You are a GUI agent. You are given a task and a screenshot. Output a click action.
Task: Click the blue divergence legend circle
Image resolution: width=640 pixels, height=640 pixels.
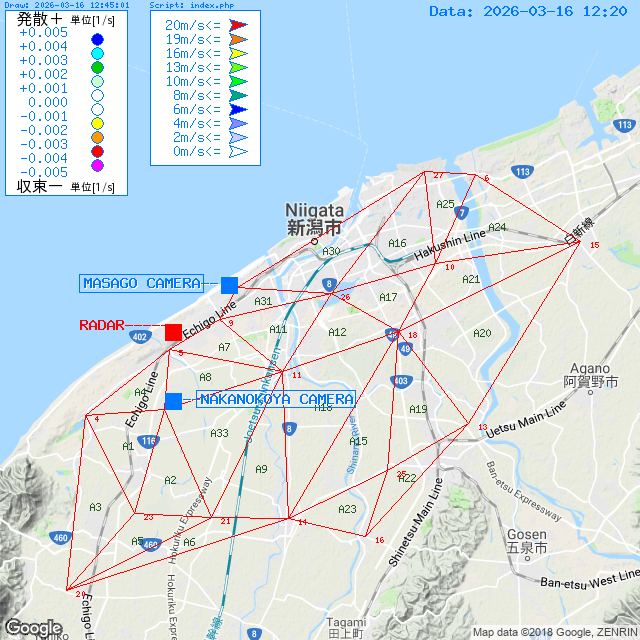[97, 39]
